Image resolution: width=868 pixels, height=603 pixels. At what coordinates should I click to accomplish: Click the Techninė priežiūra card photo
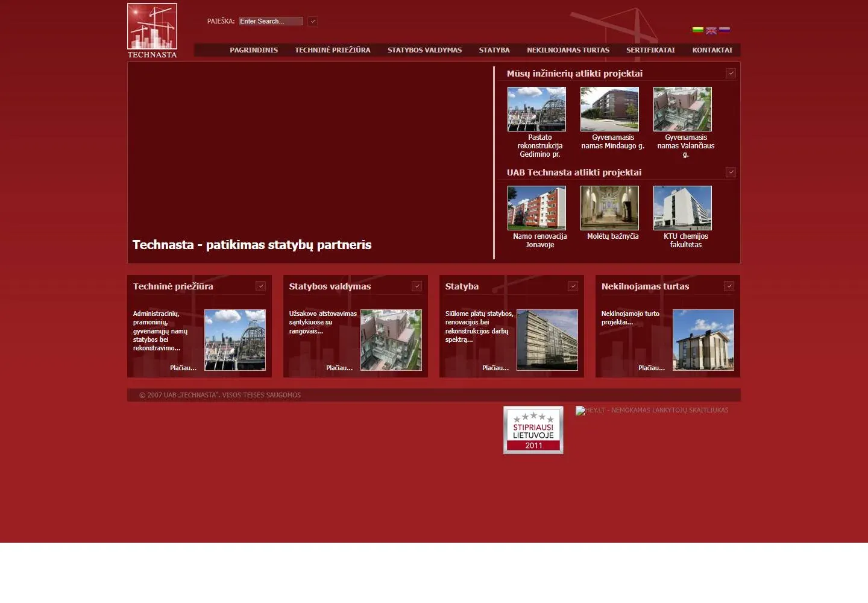tap(235, 340)
